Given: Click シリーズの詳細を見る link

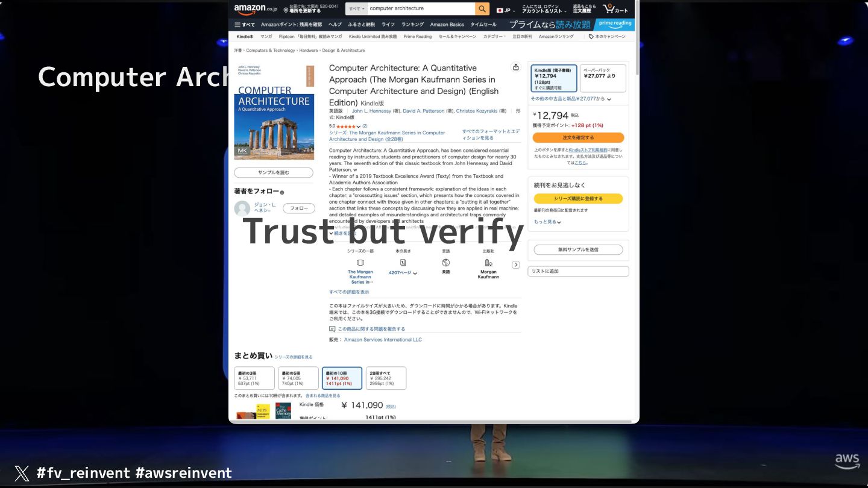Looking at the screenshot, I should pos(294,357).
